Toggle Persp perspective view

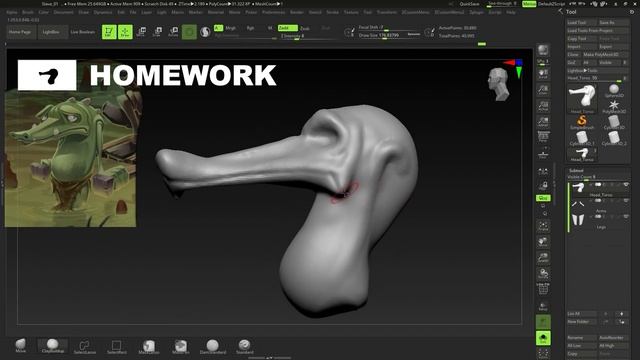coord(543,137)
